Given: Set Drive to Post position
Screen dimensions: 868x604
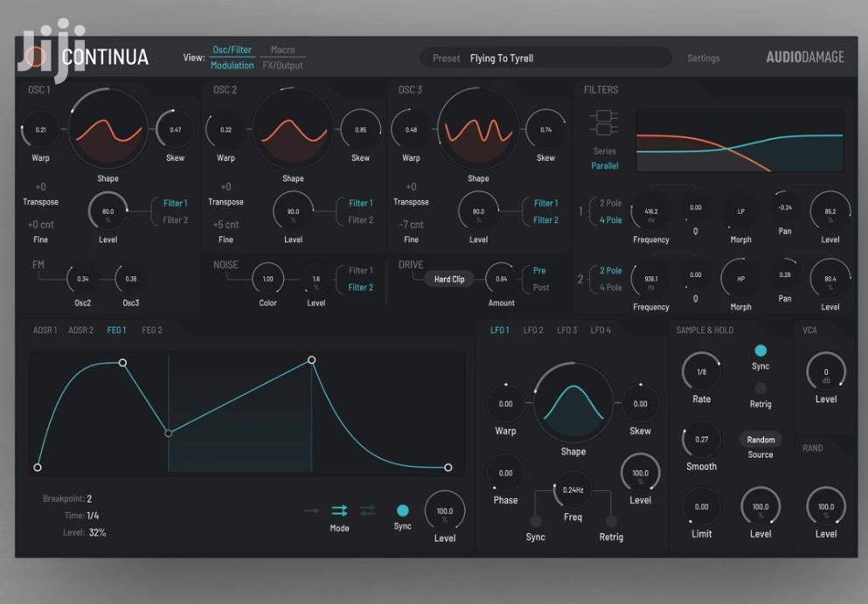Looking at the screenshot, I should click(x=541, y=288).
